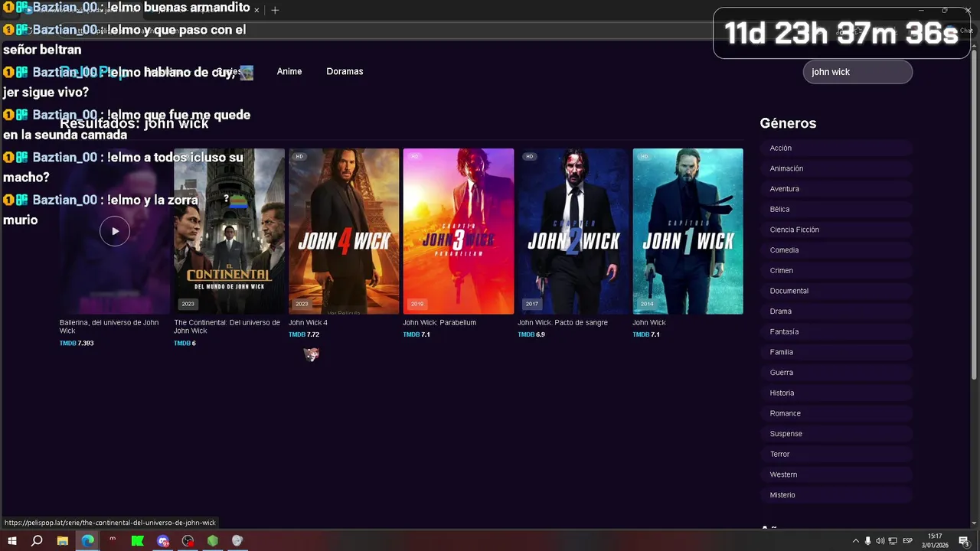Open the John Wick Capitulo 1 poster

[x=688, y=231]
